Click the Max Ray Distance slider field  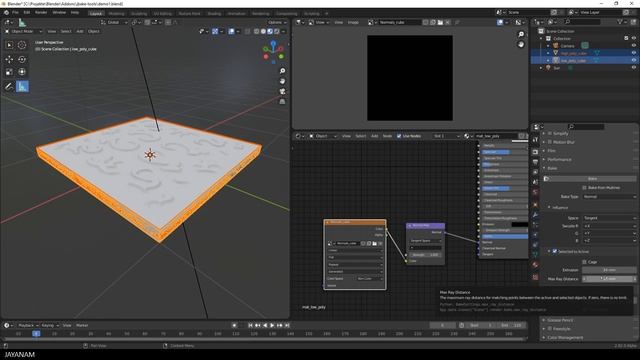(609, 279)
